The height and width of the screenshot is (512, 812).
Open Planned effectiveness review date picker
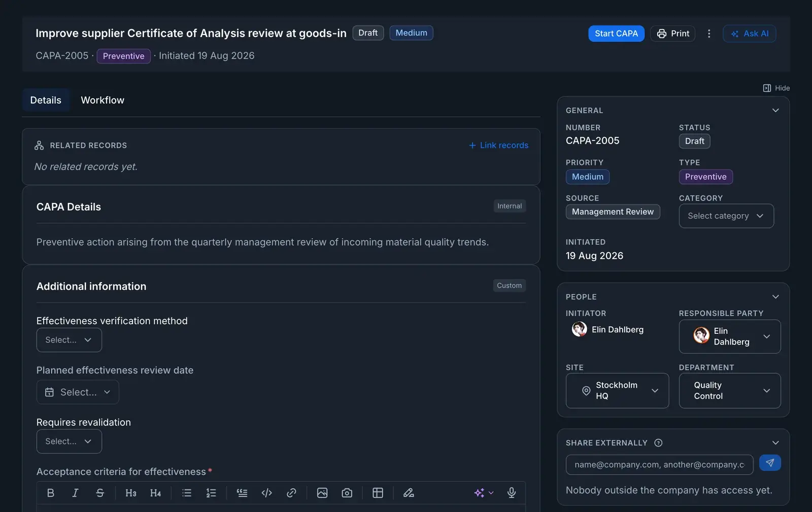click(x=78, y=392)
